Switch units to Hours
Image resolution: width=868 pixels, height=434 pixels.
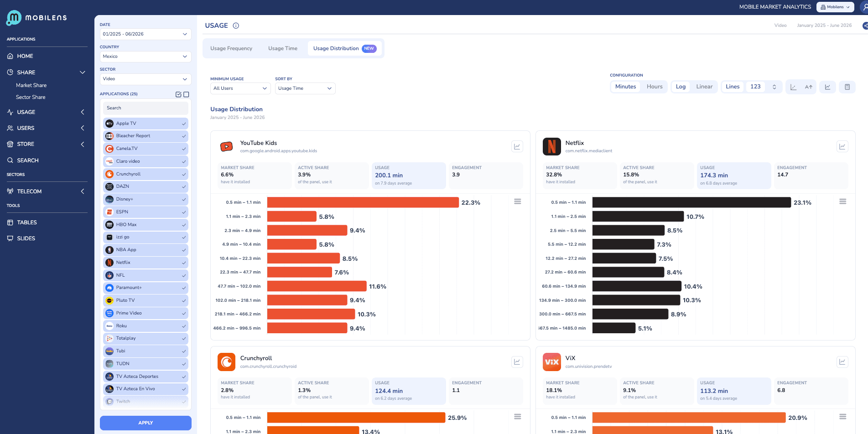coord(655,87)
